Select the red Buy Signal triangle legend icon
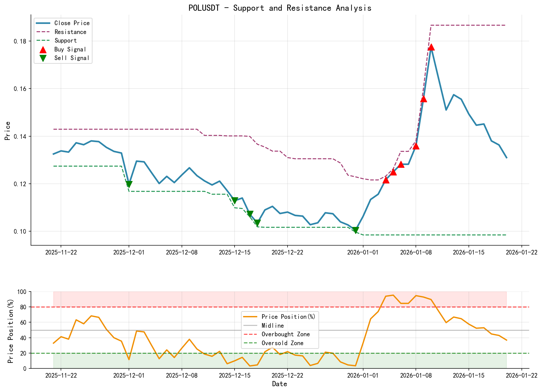The image size is (542, 392). point(43,49)
